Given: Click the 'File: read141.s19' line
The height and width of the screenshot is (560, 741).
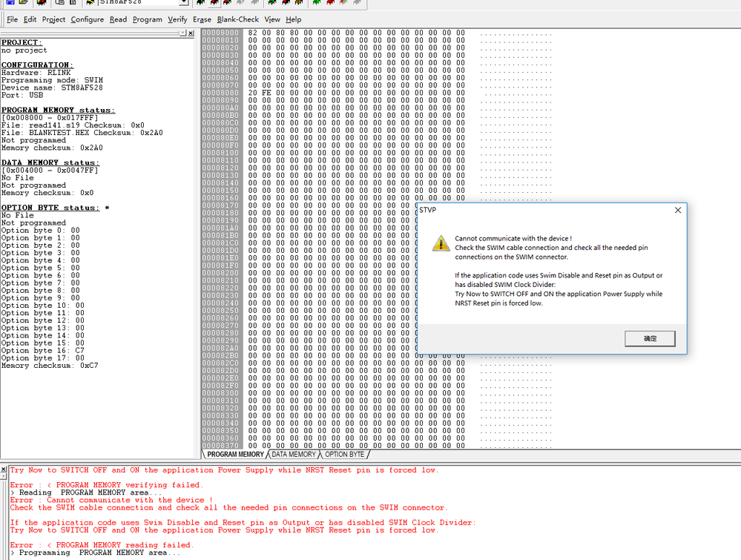Looking at the screenshot, I should coord(73,125).
